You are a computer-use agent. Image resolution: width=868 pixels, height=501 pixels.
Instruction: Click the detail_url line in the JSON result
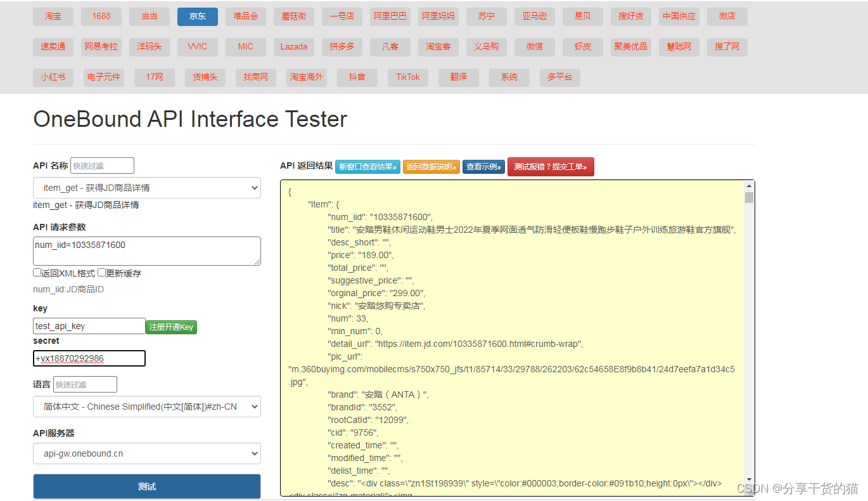point(455,344)
